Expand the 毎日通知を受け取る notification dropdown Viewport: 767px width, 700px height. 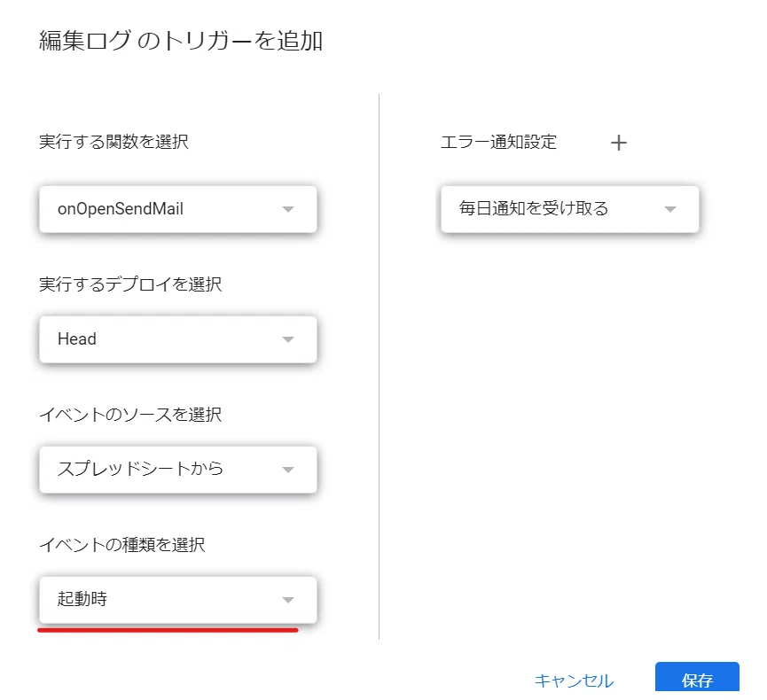coord(570,209)
